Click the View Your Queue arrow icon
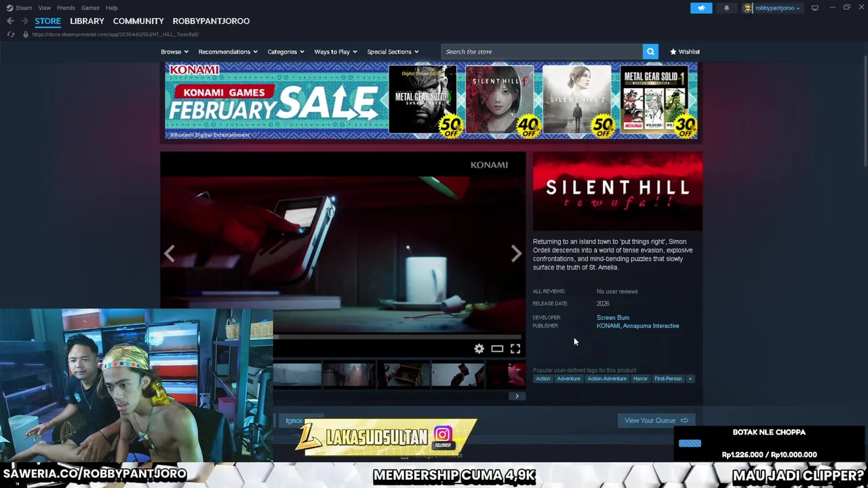 (x=684, y=420)
